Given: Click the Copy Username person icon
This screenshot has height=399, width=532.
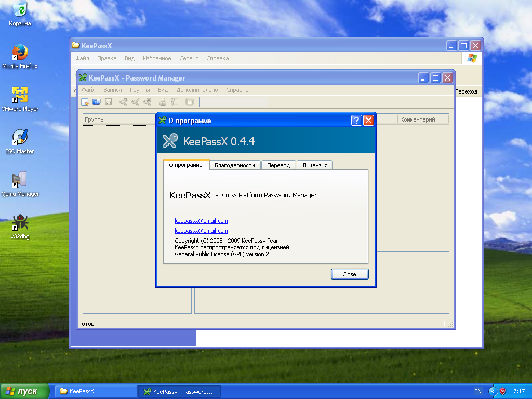Looking at the screenshot, I should [163, 102].
